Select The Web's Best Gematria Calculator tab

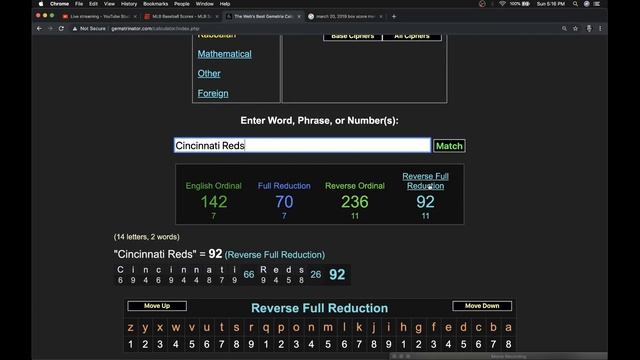tap(263, 16)
